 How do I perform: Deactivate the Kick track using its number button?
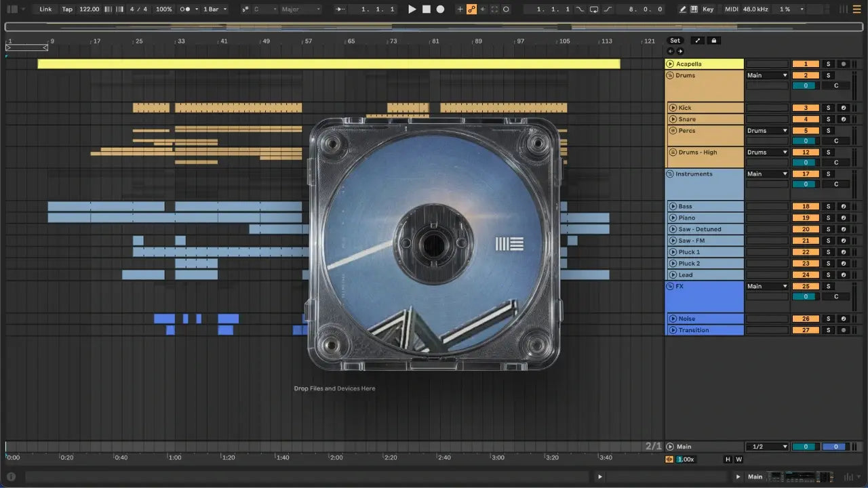coord(806,108)
